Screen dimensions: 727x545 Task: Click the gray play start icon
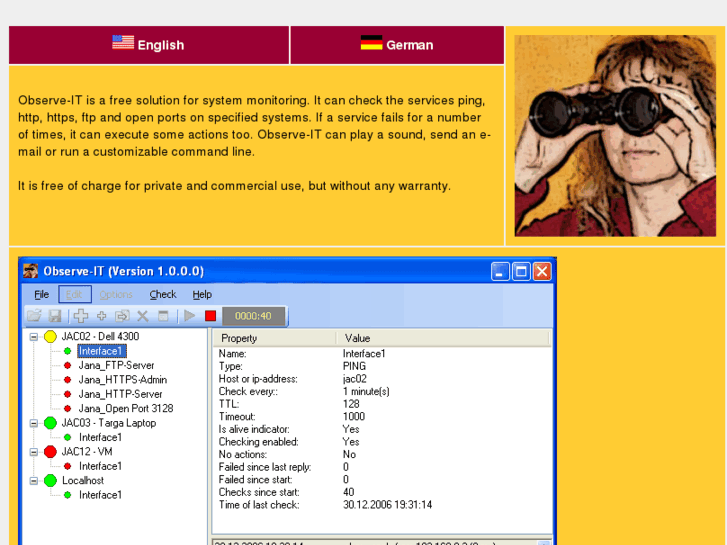click(x=189, y=316)
